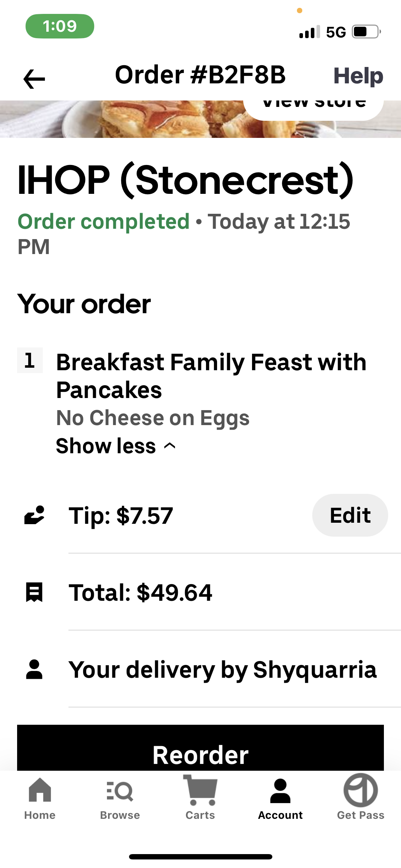Switch to the Browse tab
The image size is (401, 868).
coord(120,799)
